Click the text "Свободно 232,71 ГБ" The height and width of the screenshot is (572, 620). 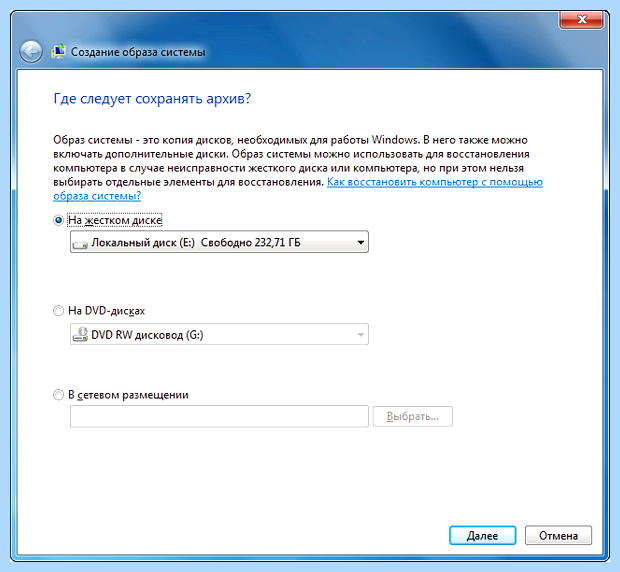pyautogui.click(x=251, y=242)
